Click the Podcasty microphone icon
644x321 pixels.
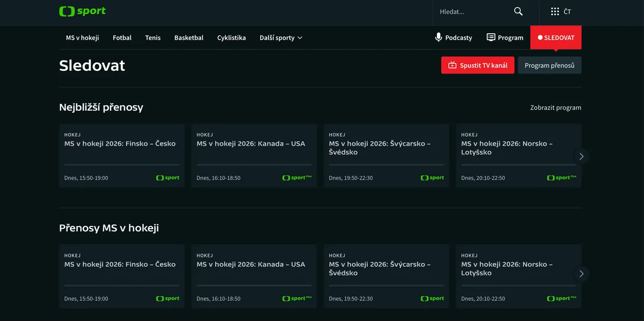[438, 38]
